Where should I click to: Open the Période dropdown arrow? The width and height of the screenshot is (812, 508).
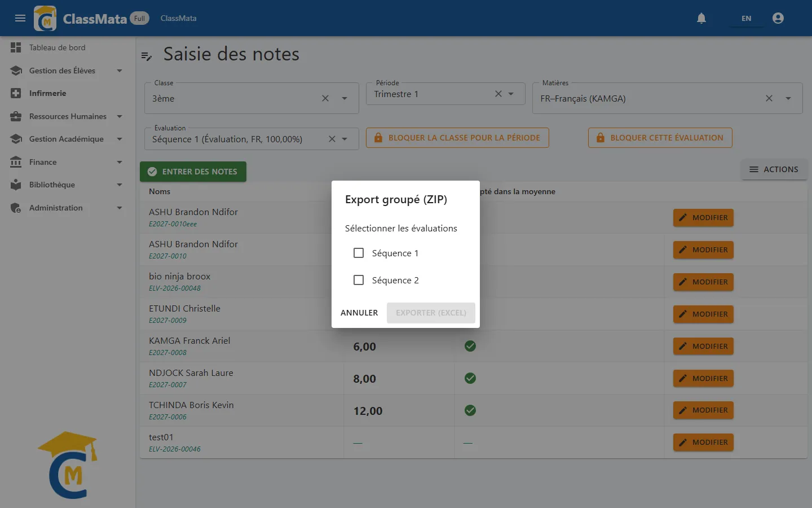pos(511,94)
